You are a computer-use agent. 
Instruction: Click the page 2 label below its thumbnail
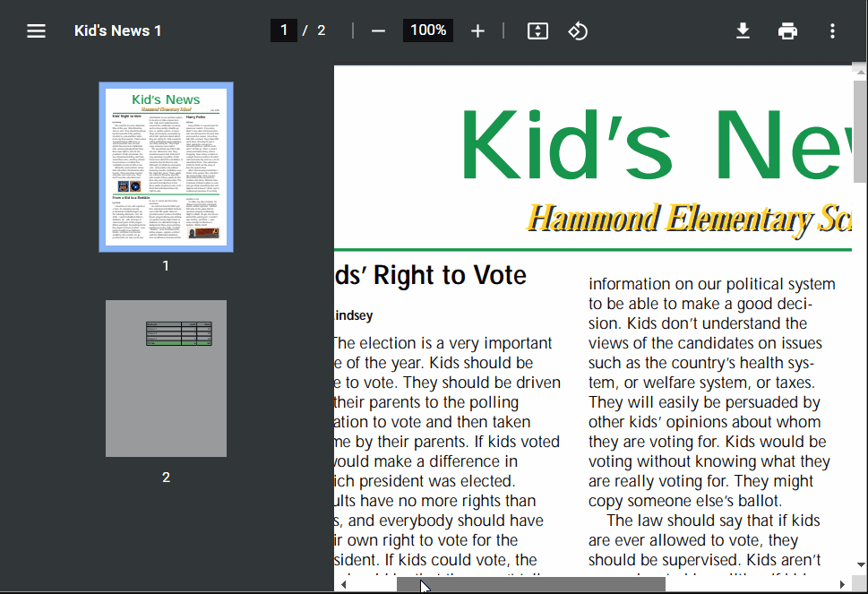[x=165, y=477]
